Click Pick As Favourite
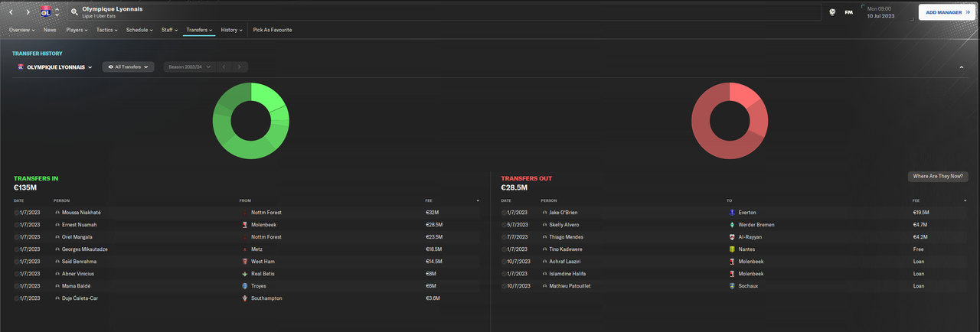Image resolution: width=980 pixels, height=332 pixels. (x=273, y=30)
